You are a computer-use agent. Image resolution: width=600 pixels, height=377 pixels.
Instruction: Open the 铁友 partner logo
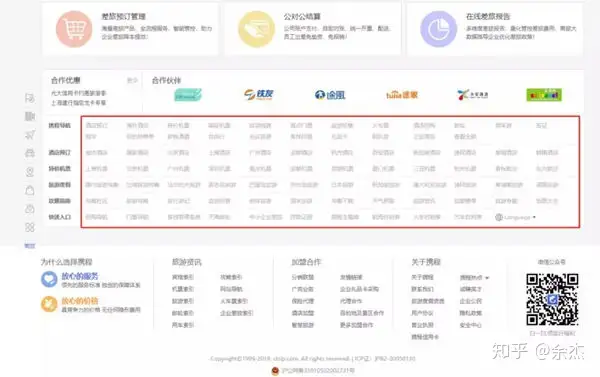pyautogui.click(x=259, y=95)
